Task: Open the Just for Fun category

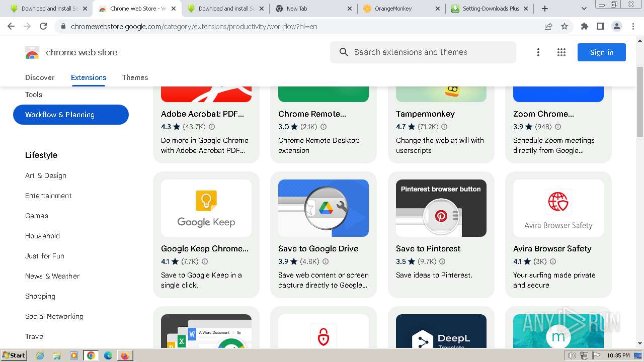Action: (45, 256)
